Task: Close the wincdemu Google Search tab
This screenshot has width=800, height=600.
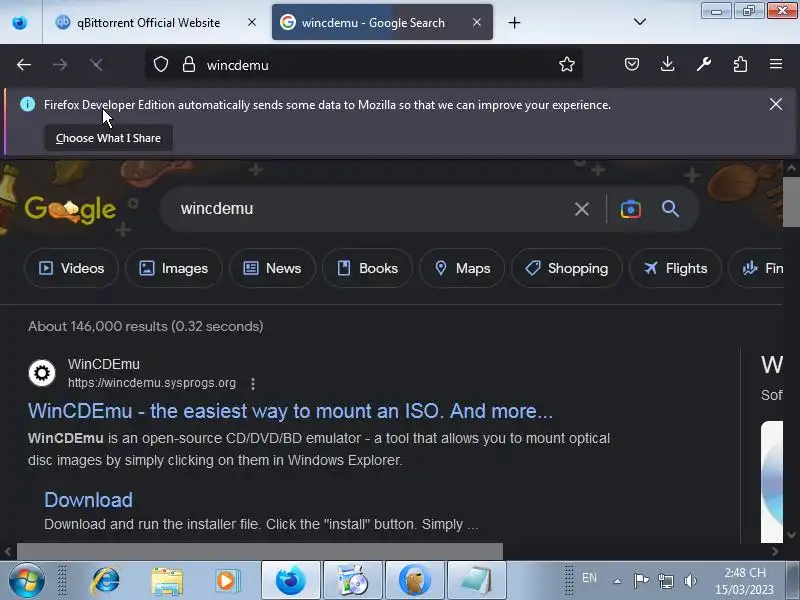Action: point(477,22)
